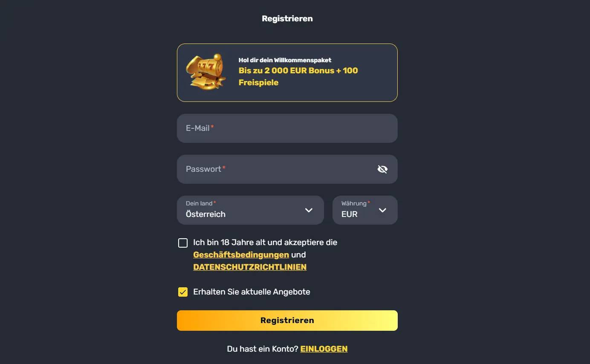Click the "Ich bin 18 Jahre alt" label text
This screenshot has width=590, height=364.
coord(265,243)
